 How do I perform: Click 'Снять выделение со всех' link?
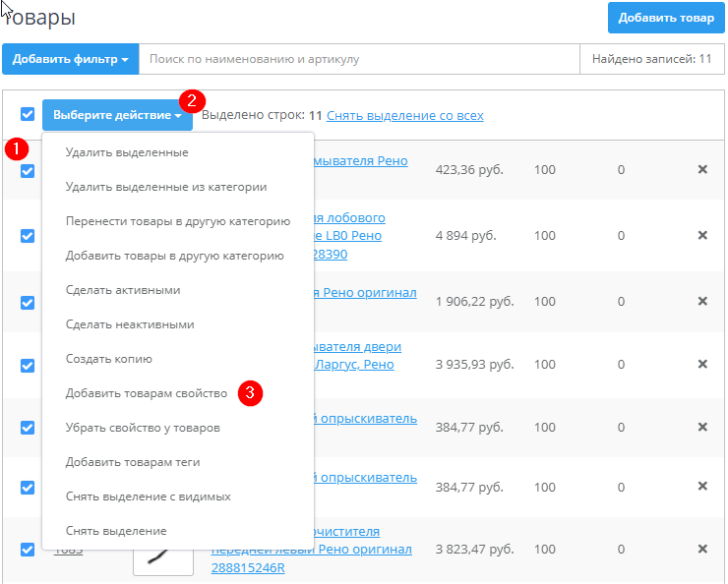click(404, 116)
